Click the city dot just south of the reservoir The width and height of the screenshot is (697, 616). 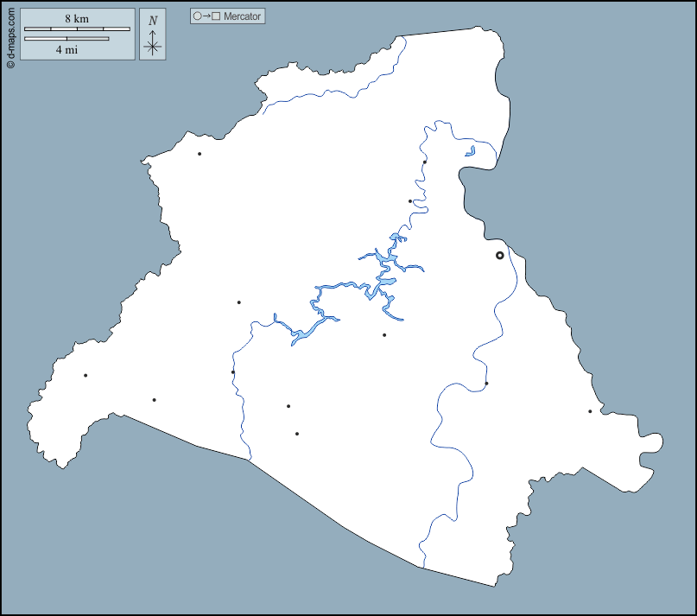tap(384, 335)
